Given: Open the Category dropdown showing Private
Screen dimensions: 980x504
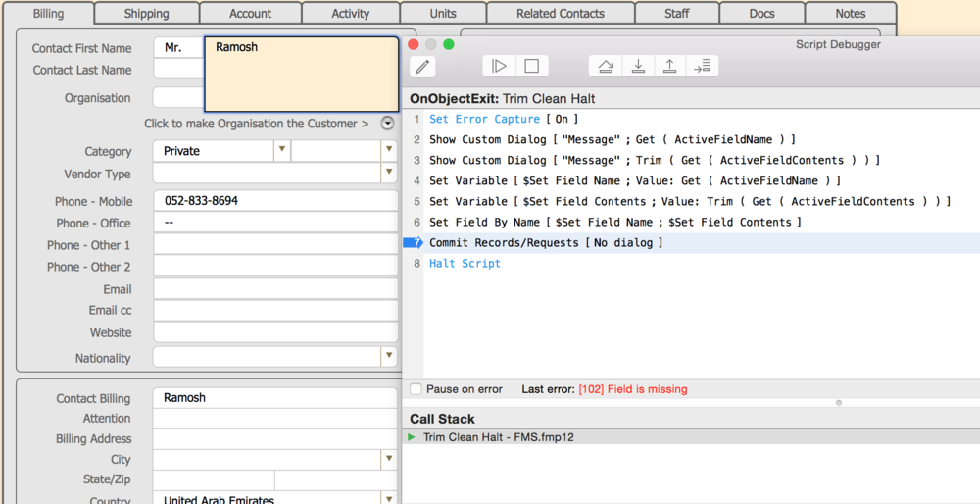Looking at the screenshot, I should tap(281, 151).
